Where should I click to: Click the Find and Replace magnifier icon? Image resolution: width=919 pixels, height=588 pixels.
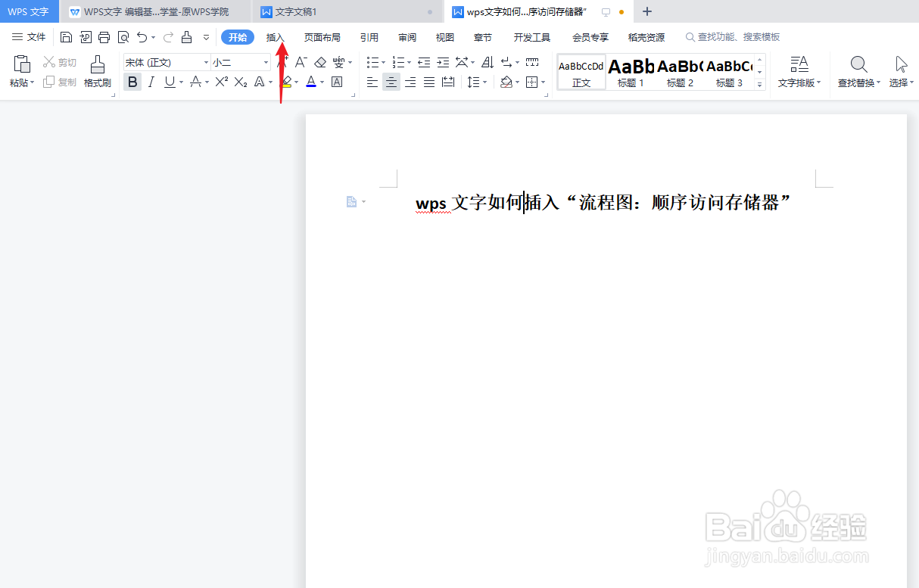[859, 64]
